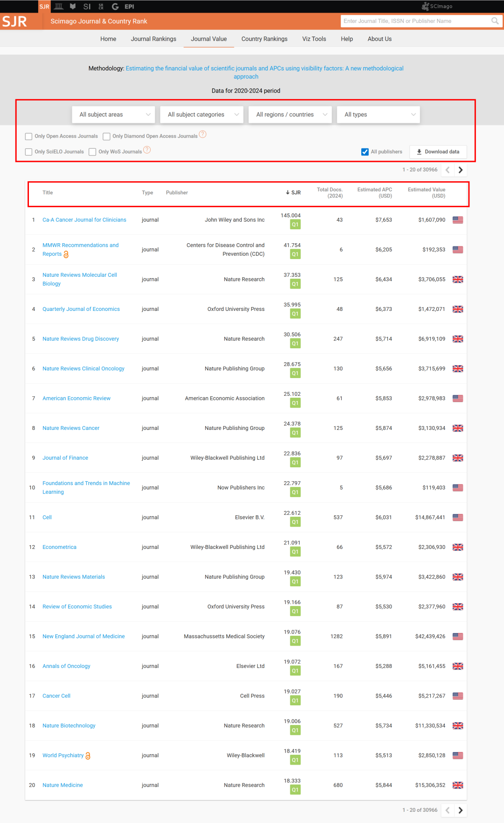The width and height of the screenshot is (504, 823).
Task: Click the G icon in top bar
Action: 115,7
